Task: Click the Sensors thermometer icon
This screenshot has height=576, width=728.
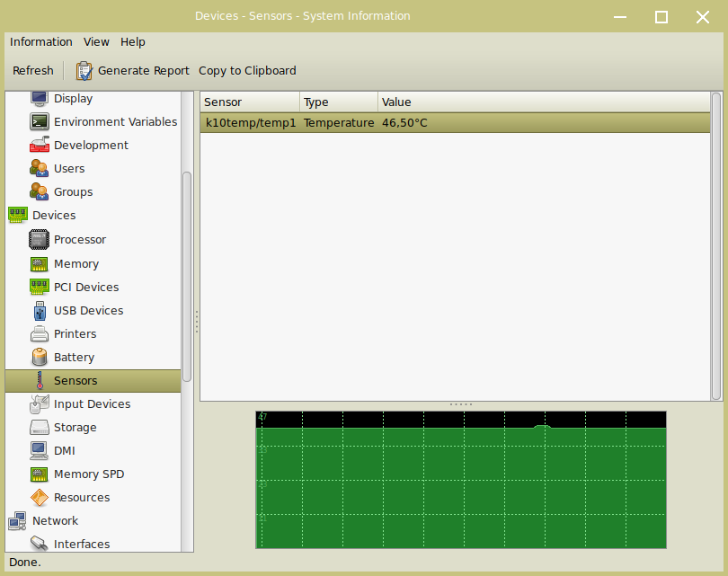Action: point(40,380)
